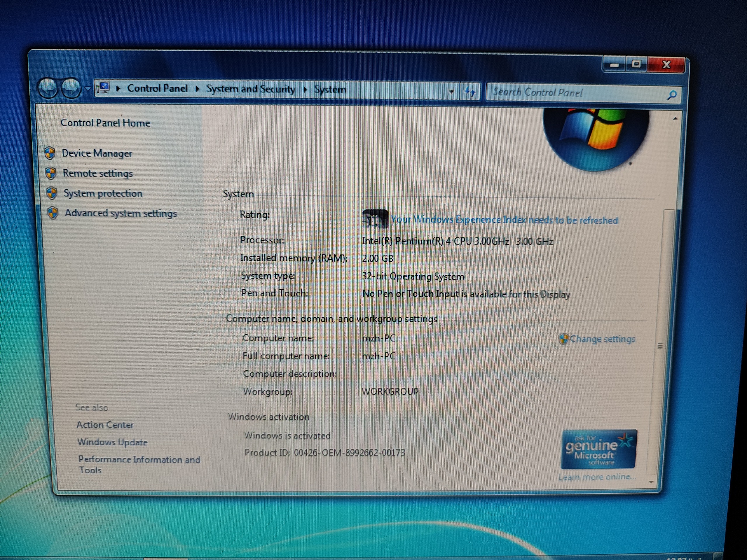Expand the arrow after Control Panel breadcrumb
The image size is (747, 560).
197,89
